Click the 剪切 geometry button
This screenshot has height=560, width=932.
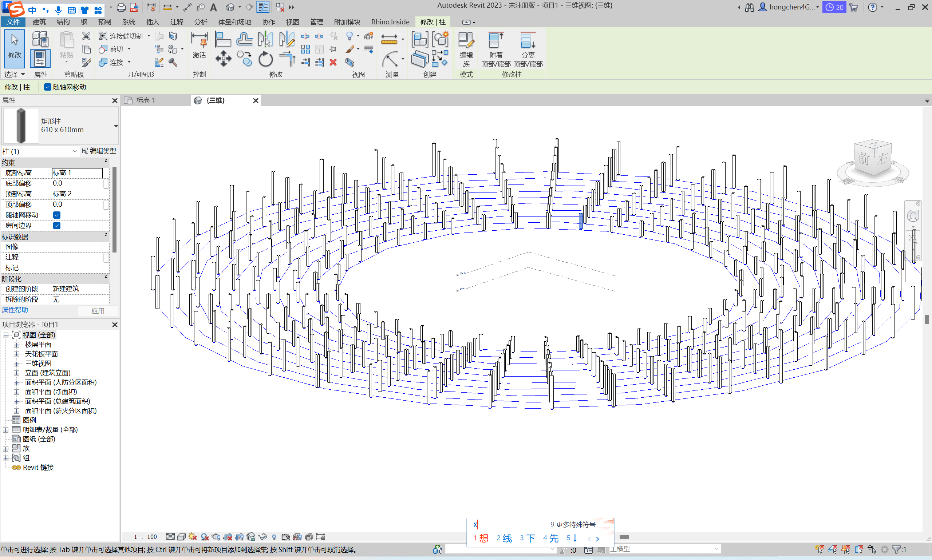(112, 49)
